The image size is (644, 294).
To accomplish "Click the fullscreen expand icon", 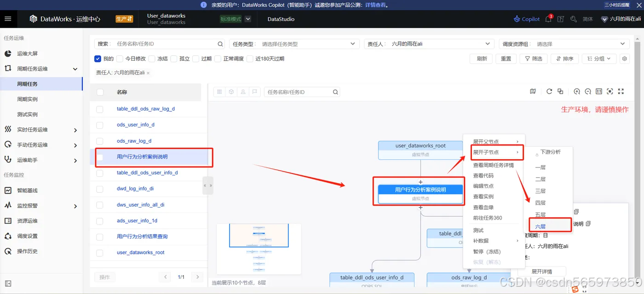I will (x=621, y=92).
